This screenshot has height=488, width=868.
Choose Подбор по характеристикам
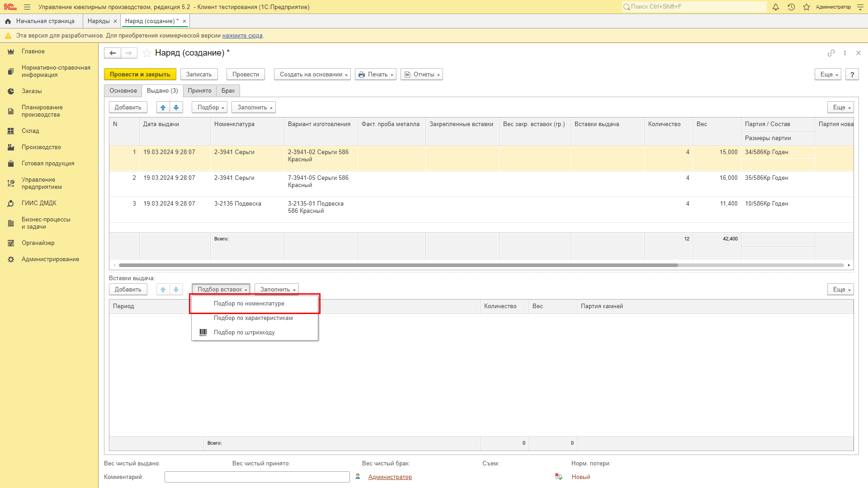coord(255,318)
